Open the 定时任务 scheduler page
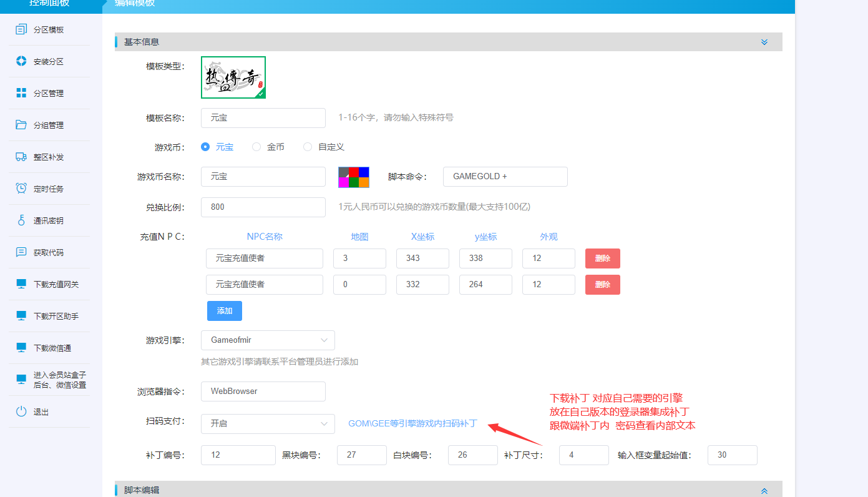868x497 pixels. 40,188
